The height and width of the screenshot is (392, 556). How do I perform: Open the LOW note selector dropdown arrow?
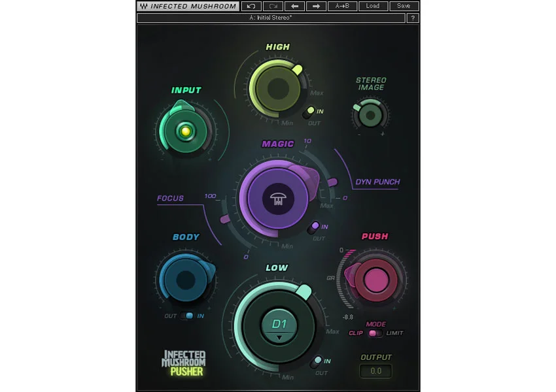[279, 338]
